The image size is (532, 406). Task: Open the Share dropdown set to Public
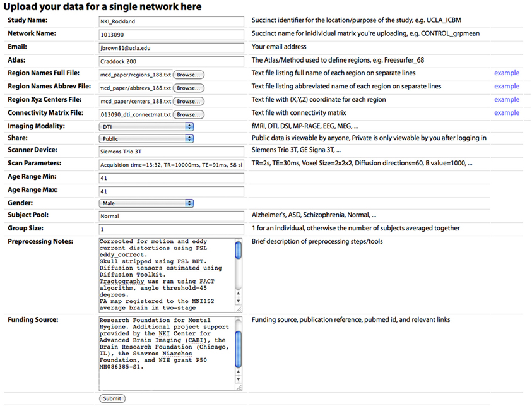click(x=146, y=138)
